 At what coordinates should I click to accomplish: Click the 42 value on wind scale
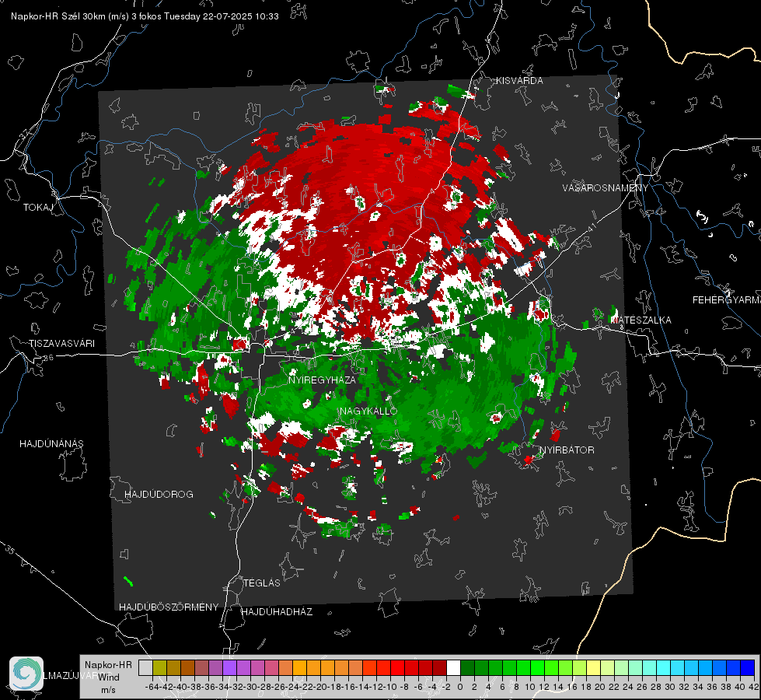754,687
